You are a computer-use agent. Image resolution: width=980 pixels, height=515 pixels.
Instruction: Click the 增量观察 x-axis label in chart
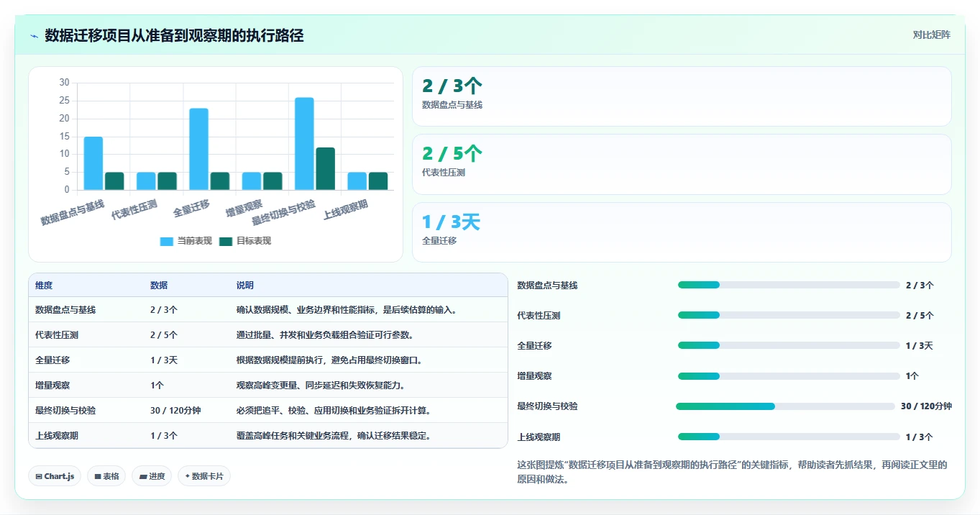244,209
